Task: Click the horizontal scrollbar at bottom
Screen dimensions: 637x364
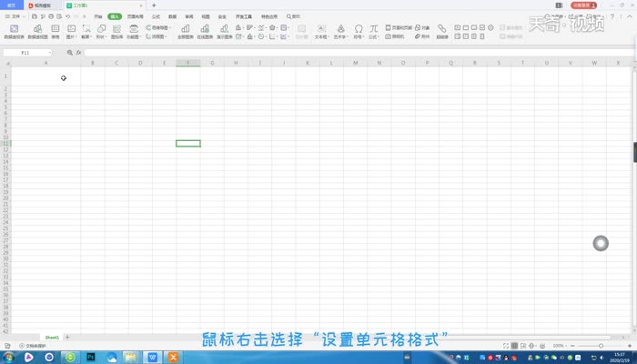Action: pyautogui.click(x=528, y=338)
